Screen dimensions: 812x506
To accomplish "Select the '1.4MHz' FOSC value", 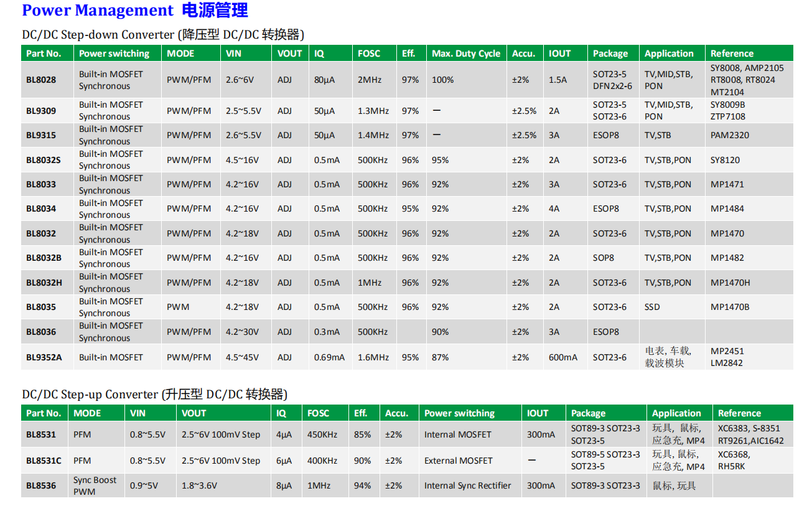I will [x=373, y=135].
